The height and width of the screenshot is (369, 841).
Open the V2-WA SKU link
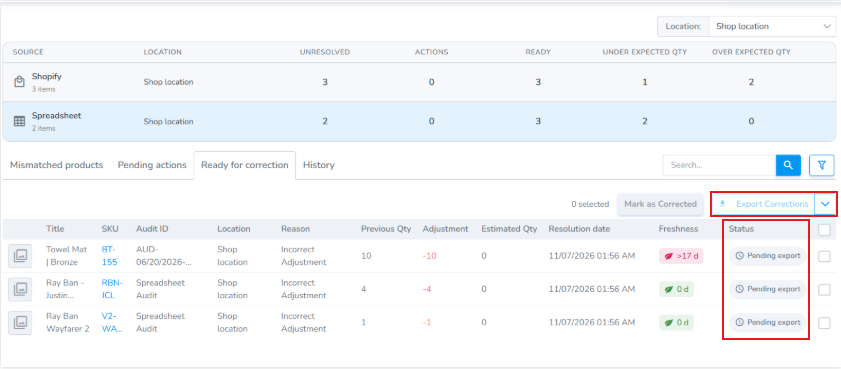coord(112,322)
